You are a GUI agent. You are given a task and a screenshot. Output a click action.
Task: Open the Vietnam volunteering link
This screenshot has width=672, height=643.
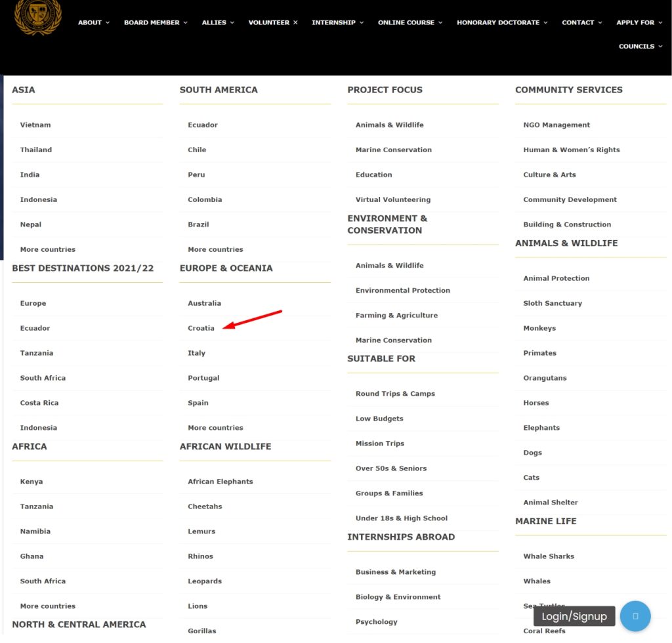point(35,125)
